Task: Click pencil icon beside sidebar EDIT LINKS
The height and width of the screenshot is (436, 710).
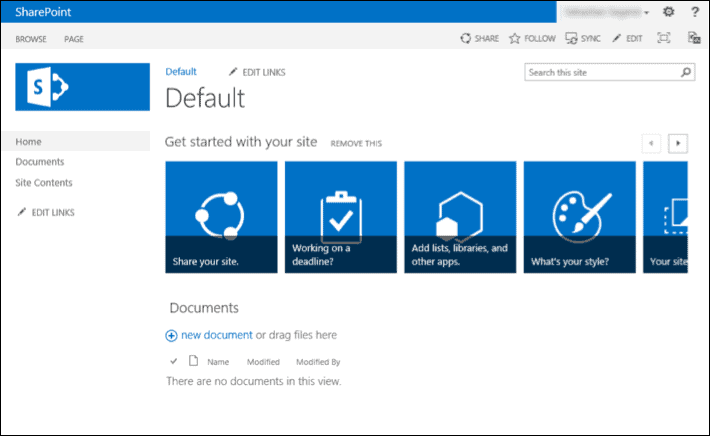Action: tap(21, 212)
